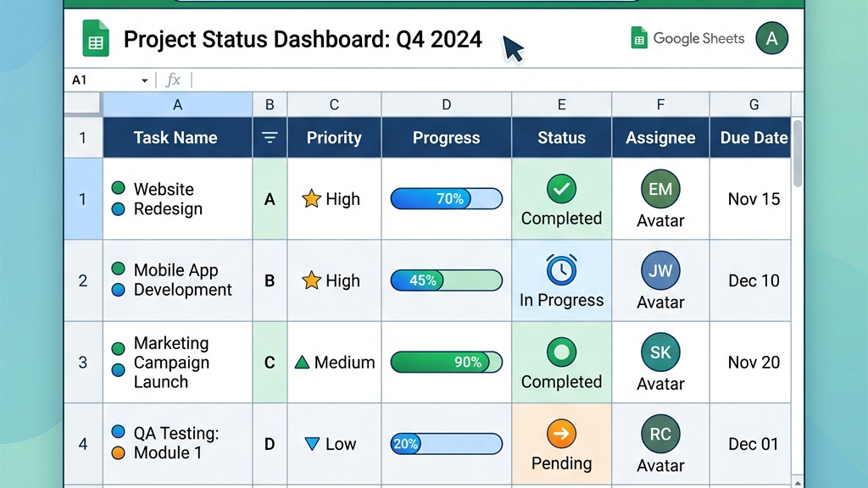The height and width of the screenshot is (488, 868).
Task: Click the 90% progress bar
Action: coord(446,363)
